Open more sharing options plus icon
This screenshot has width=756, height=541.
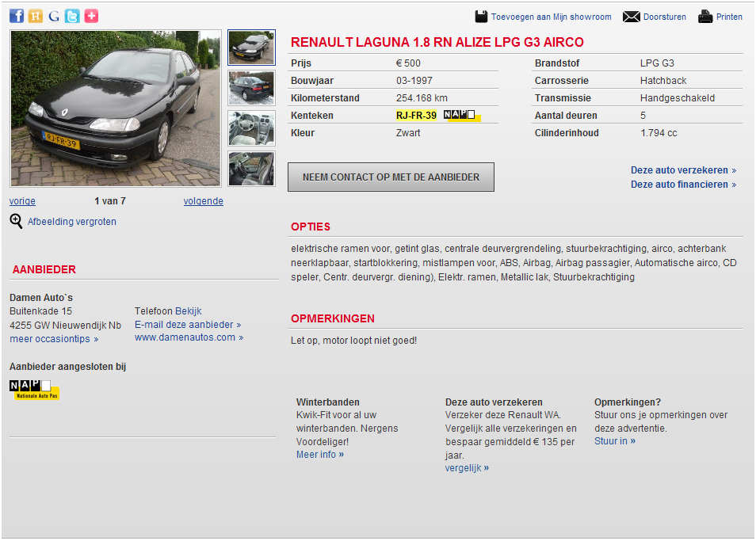pyautogui.click(x=91, y=16)
